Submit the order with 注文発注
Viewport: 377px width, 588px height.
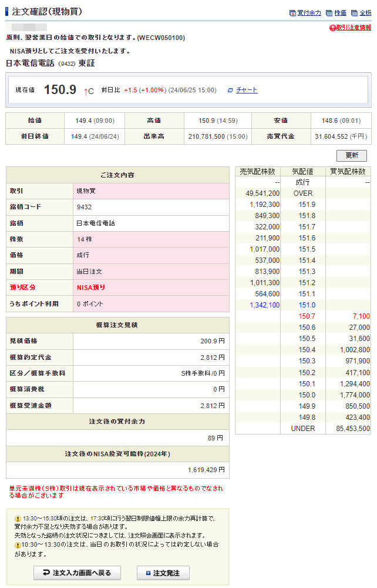(x=163, y=573)
